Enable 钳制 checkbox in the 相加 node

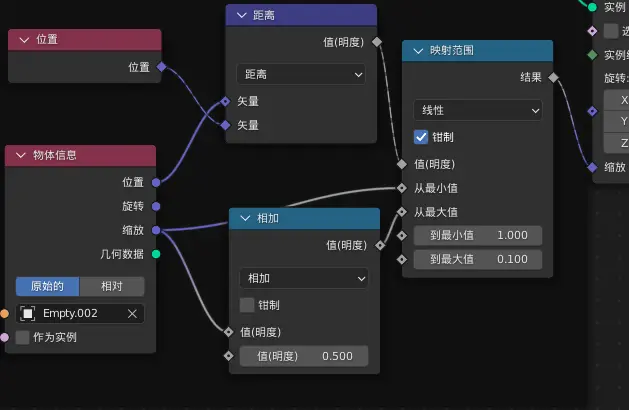[x=247, y=305]
